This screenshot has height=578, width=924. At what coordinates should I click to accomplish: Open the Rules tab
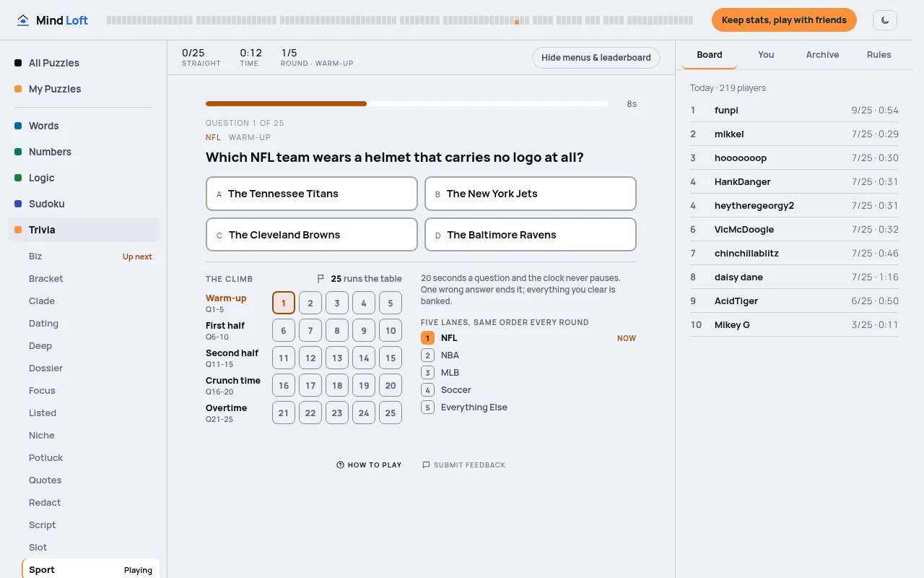[879, 55]
